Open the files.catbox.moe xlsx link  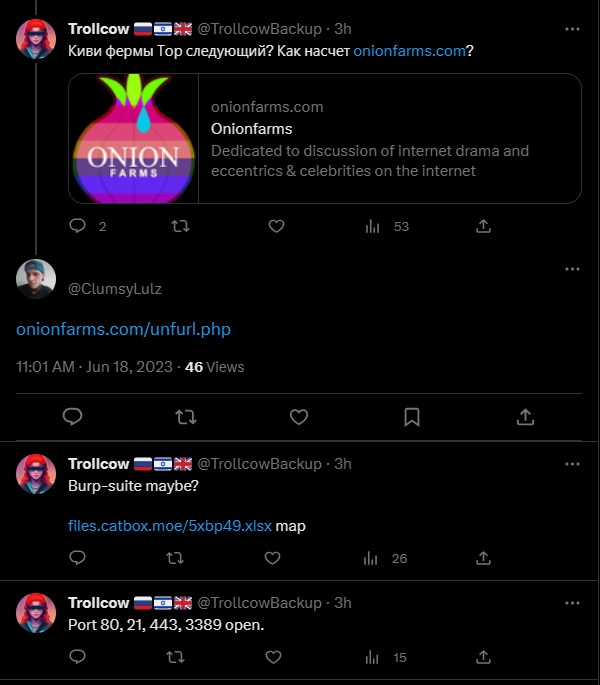(169, 525)
